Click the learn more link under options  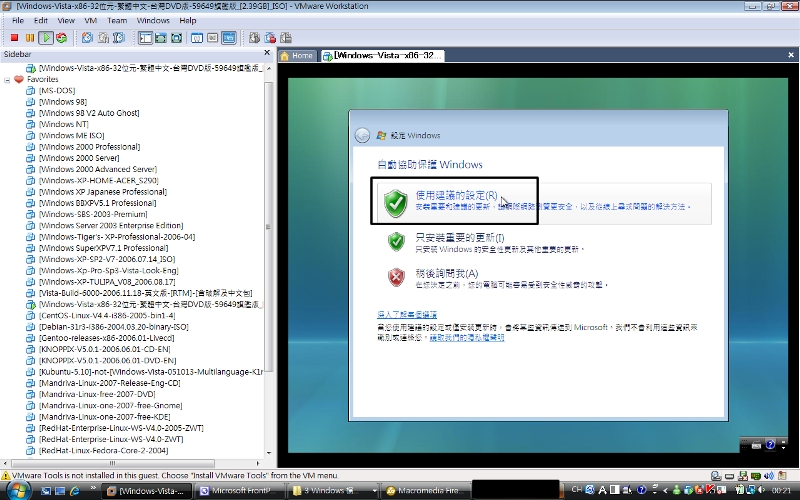coord(407,314)
